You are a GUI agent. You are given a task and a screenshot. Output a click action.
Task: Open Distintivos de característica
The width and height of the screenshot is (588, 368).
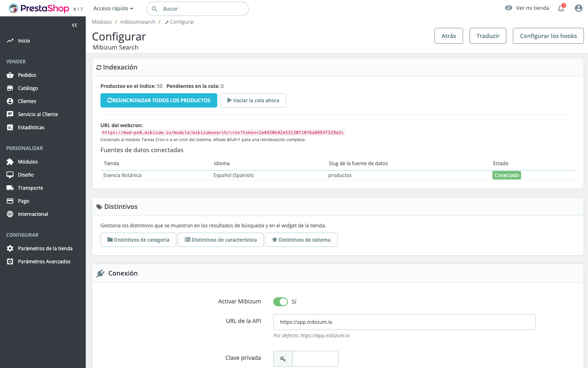click(220, 240)
